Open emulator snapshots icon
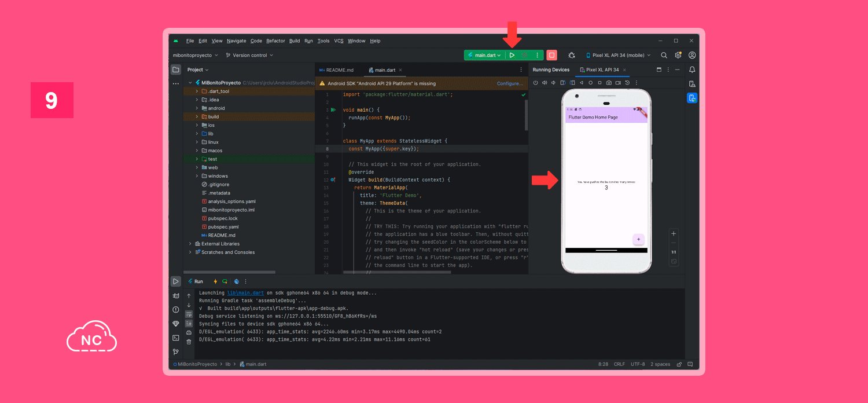The height and width of the screenshot is (403, 868). [x=627, y=83]
